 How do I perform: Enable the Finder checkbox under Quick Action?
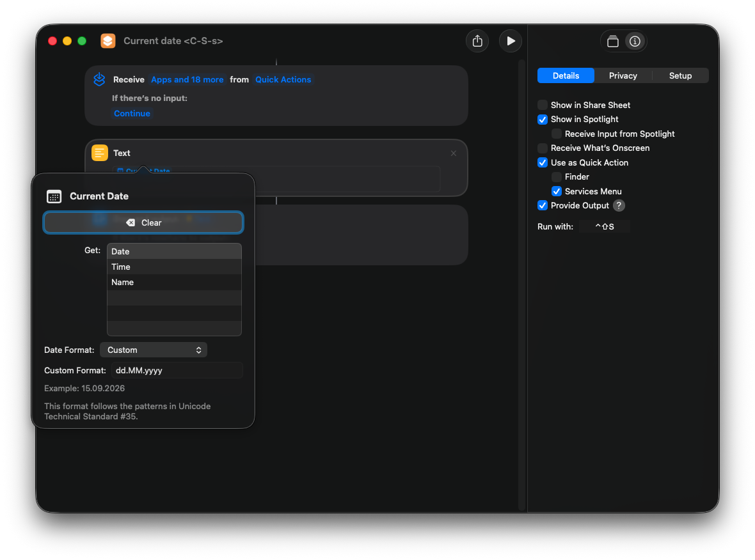coord(556,176)
